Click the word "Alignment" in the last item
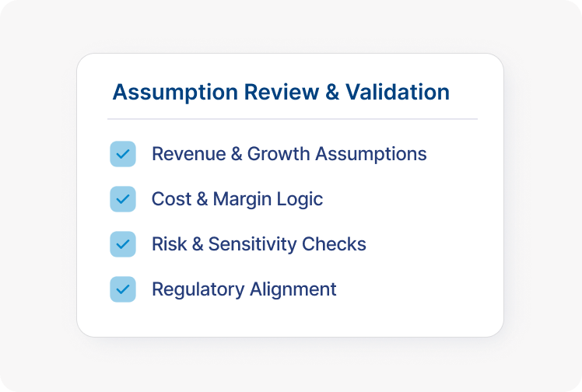The image size is (582, 392). (293, 289)
